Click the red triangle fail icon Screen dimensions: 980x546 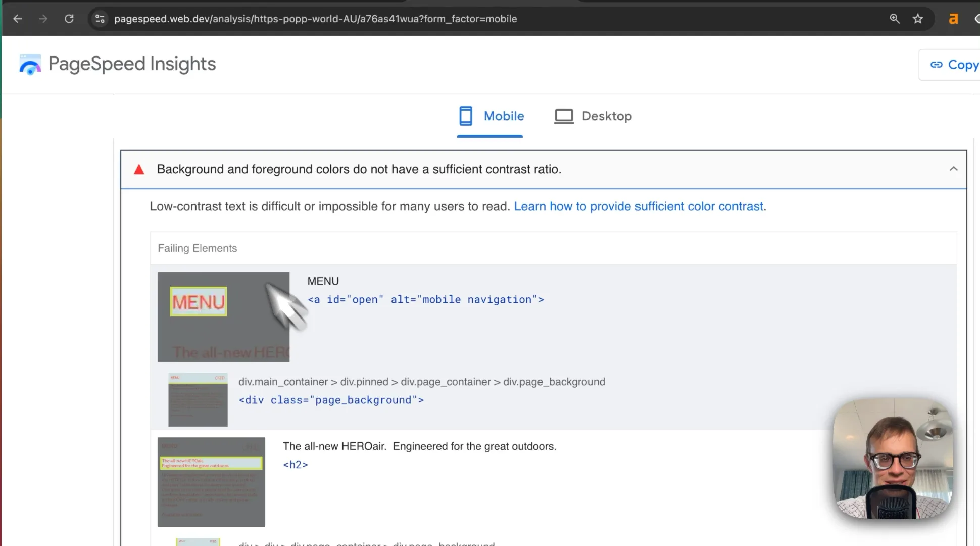(x=139, y=169)
